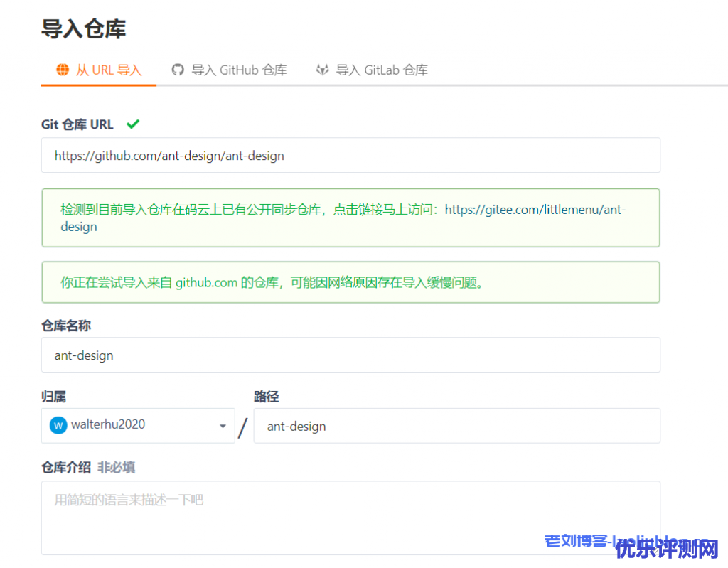The image size is (728, 568).
Task: Expand the 归属 dropdown using its caret arrow
Action: [x=223, y=426]
